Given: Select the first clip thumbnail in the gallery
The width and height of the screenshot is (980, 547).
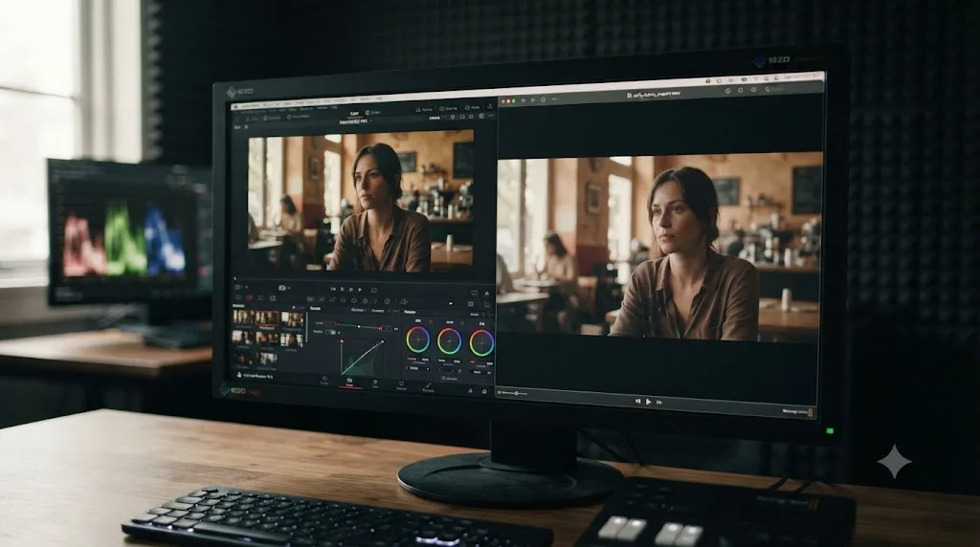Looking at the screenshot, I should (243, 317).
